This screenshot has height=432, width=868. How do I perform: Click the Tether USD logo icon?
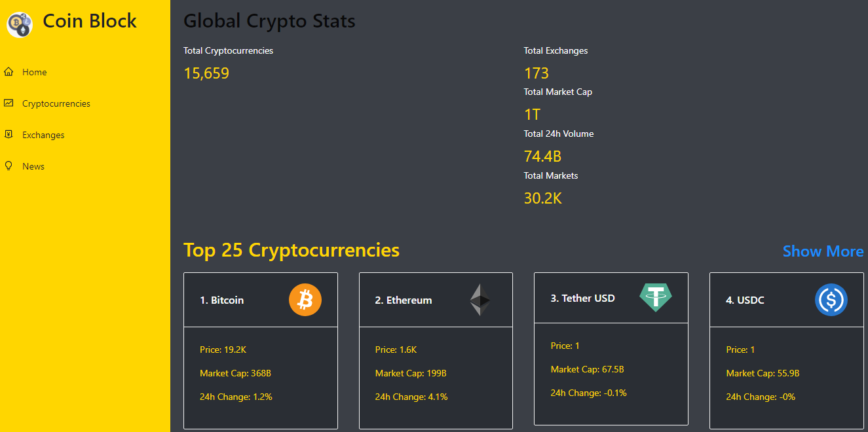pos(655,298)
